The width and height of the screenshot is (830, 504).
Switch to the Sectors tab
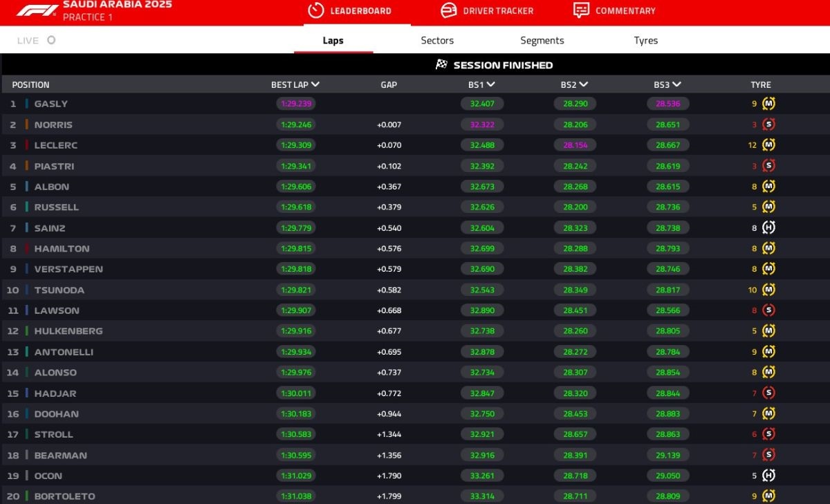436,40
